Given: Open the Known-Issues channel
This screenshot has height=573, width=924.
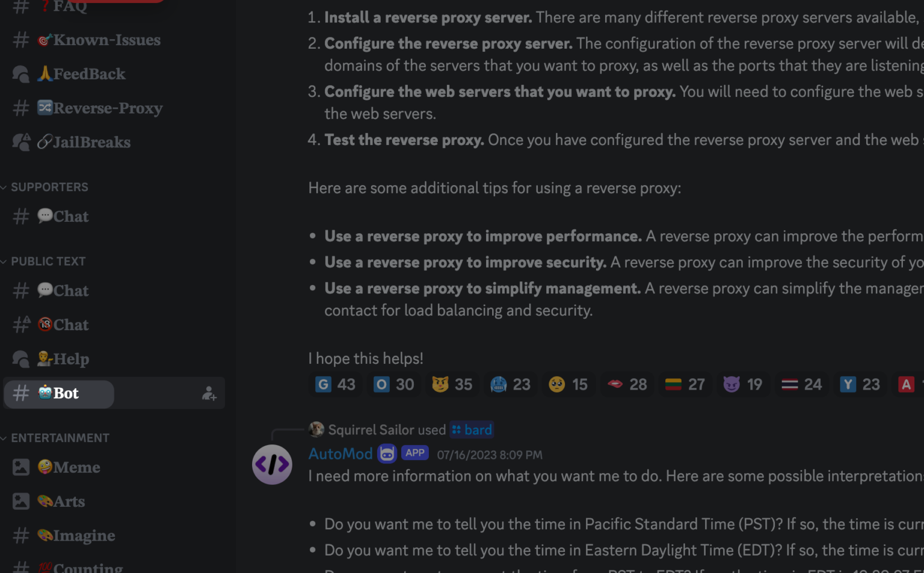Looking at the screenshot, I should [x=99, y=40].
